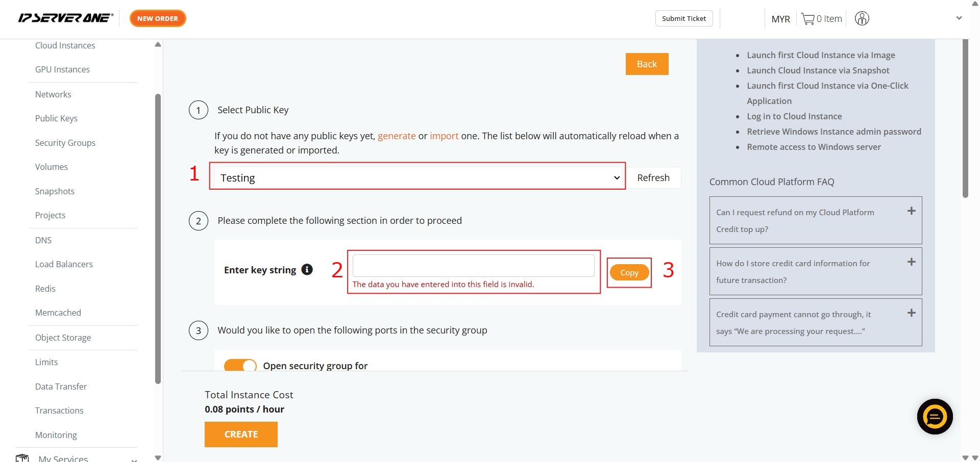Image resolution: width=980 pixels, height=462 pixels.
Task: Toggle the Open security group switch
Action: (x=240, y=366)
